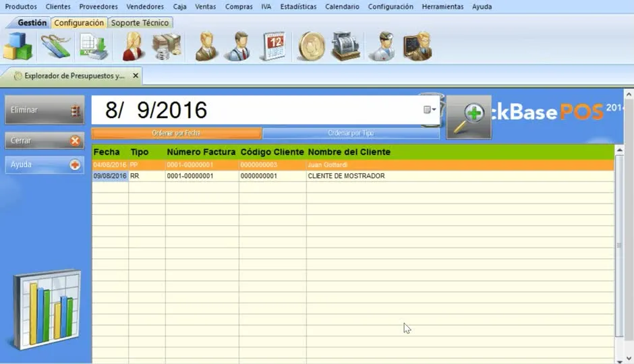Viewport: 634px width, 364px height.
Task: Click the magnifier with plus search button
Action: [x=469, y=117]
